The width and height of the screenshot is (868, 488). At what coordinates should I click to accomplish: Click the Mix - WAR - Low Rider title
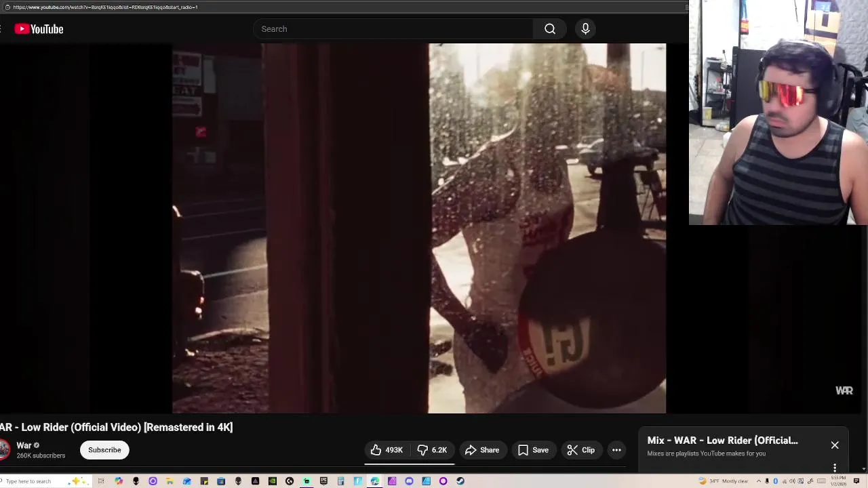(722, 441)
